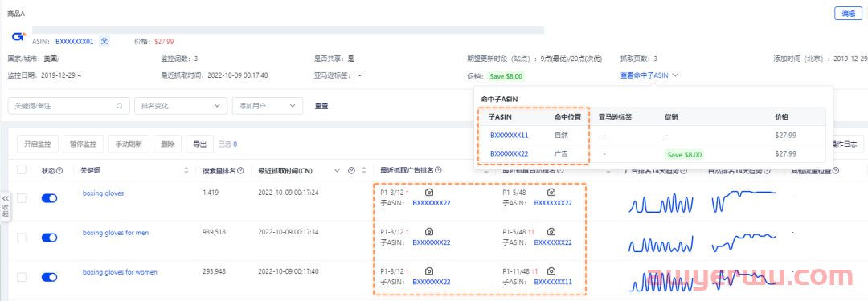Viewport: 868px width, 301px height.
Task: Open ad rank snapshot camera for boxing gloves
Action: tap(429, 192)
